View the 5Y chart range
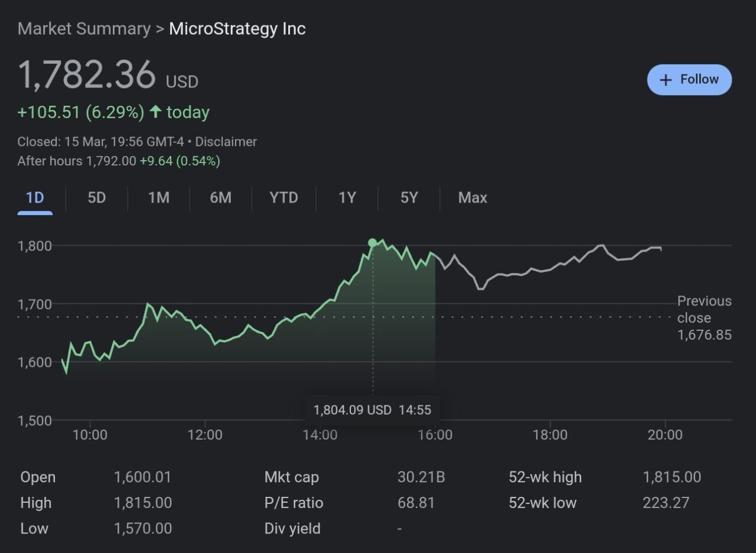This screenshot has height=553, width=756. click(409, 198)
